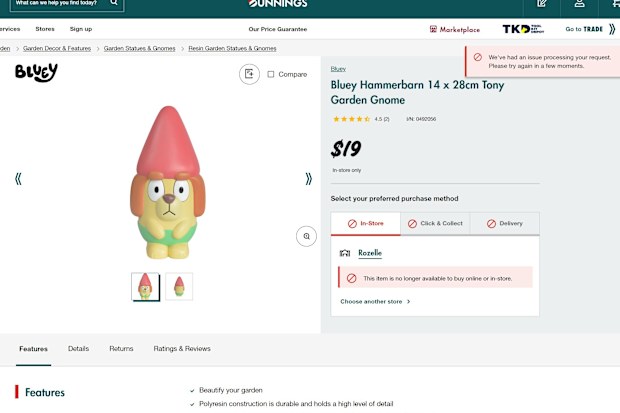Click the search magnifier icon

coord(114,3)
